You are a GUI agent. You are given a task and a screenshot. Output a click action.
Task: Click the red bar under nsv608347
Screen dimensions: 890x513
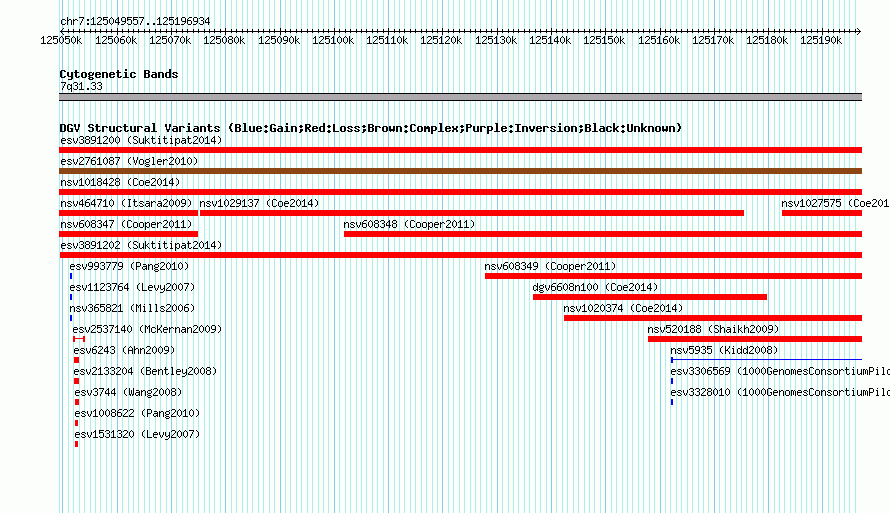[x=128, y=234]
